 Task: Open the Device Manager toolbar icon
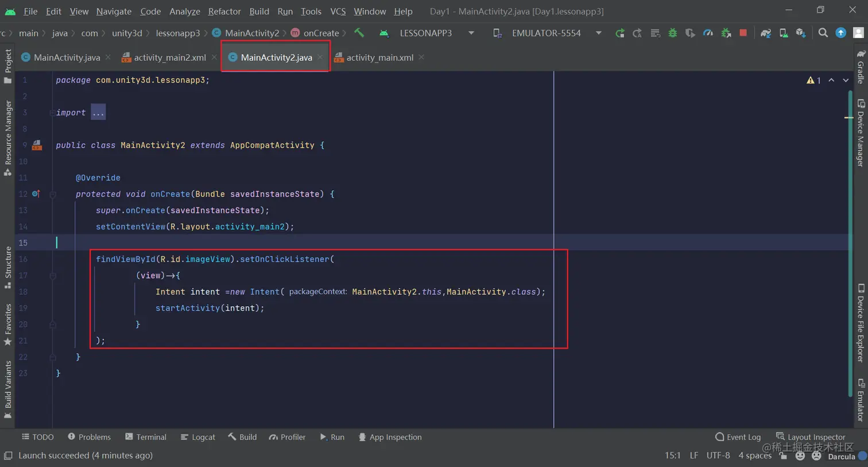tap(783, 33)
